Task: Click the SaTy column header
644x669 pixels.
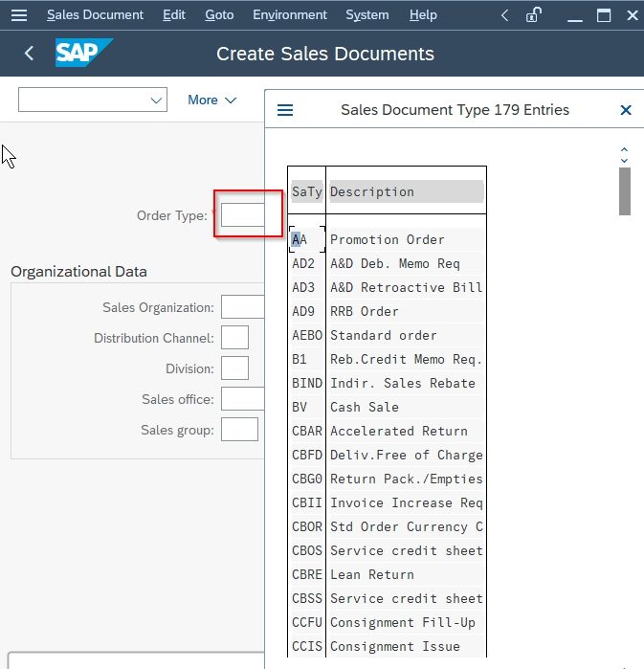Action: tap(306, 192)
